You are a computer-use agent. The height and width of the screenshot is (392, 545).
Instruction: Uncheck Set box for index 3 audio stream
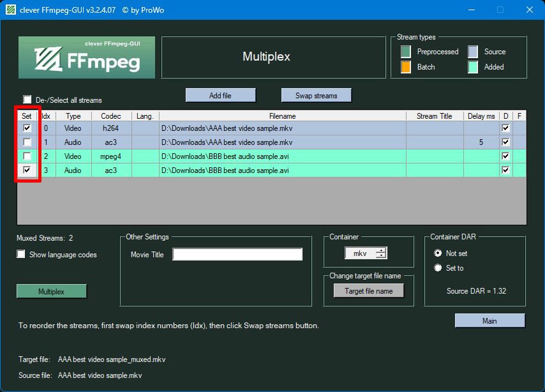[27, 170]
